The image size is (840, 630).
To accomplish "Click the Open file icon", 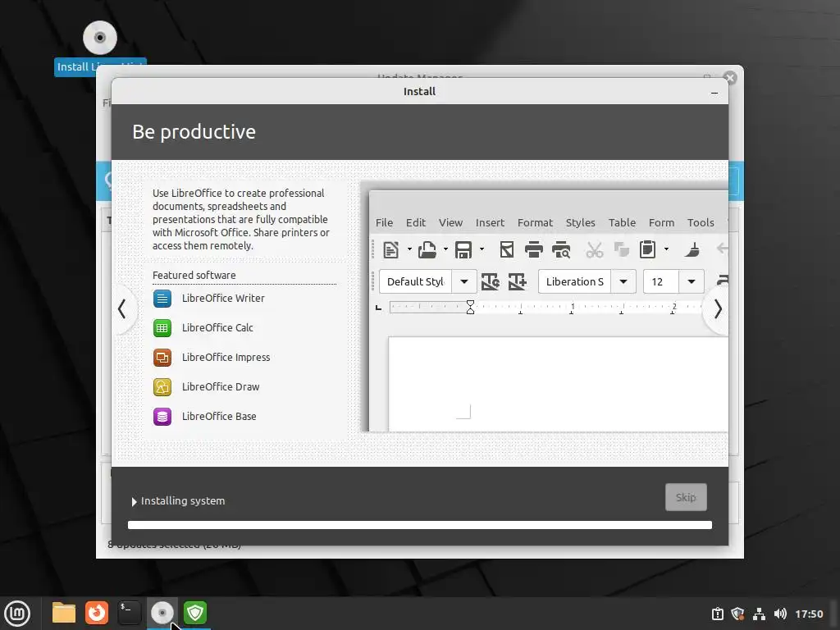I will [x=427, y=249].
